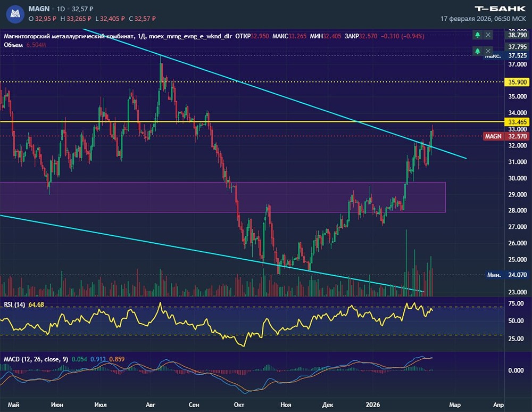Click the 38.790 alert price label
The height and width of the screenshot is (412, 532).
pos(518,35)
